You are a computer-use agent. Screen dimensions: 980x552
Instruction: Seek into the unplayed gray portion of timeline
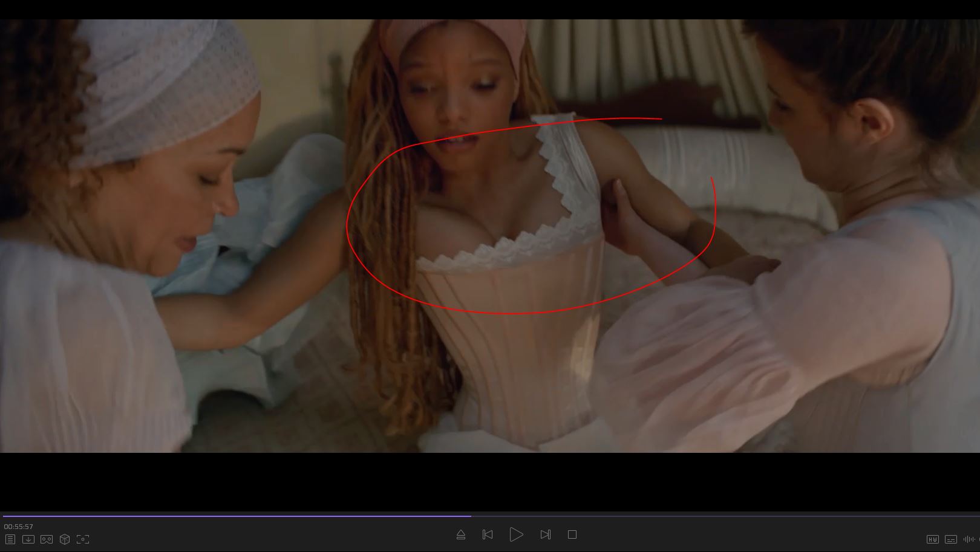[x=726, y=516]
